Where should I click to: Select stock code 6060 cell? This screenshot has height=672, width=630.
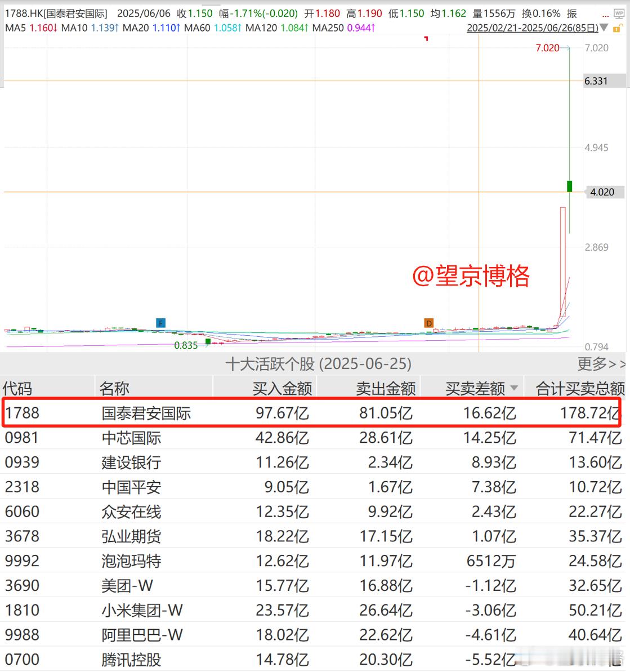[x=23, y=511]
